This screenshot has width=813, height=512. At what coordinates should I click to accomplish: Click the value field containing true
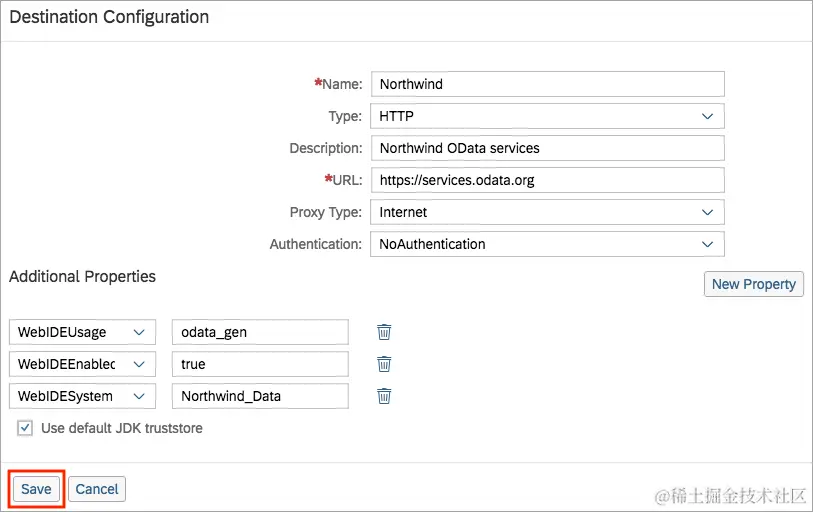coord(260,364)
